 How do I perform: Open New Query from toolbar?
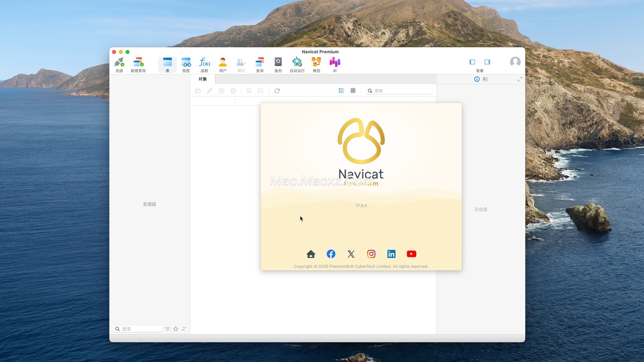[x=138, y=62]
